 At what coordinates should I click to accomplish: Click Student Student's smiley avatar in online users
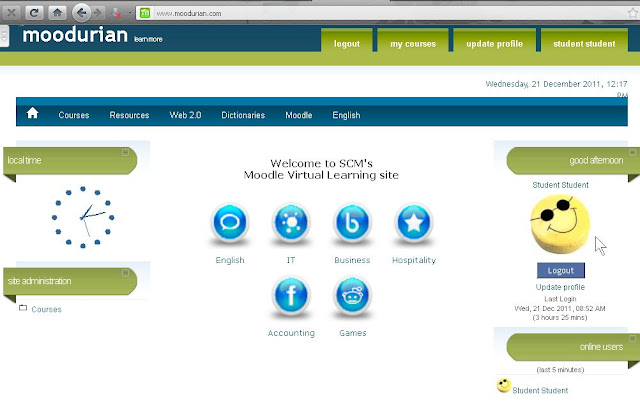click(x=504, y=385)
